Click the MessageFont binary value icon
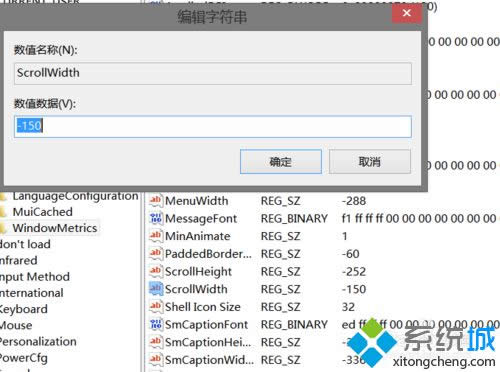Viewport: 500px width, 372px height. point(156,218)
